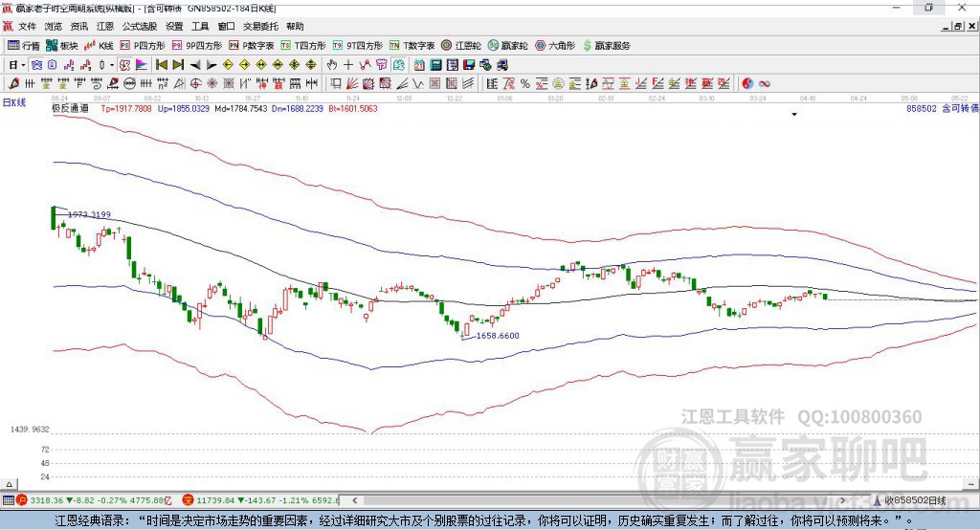The image size is (980, 530).
Task: Select the crosshair plus cursor tool
Action: click(x=348, y=65)
